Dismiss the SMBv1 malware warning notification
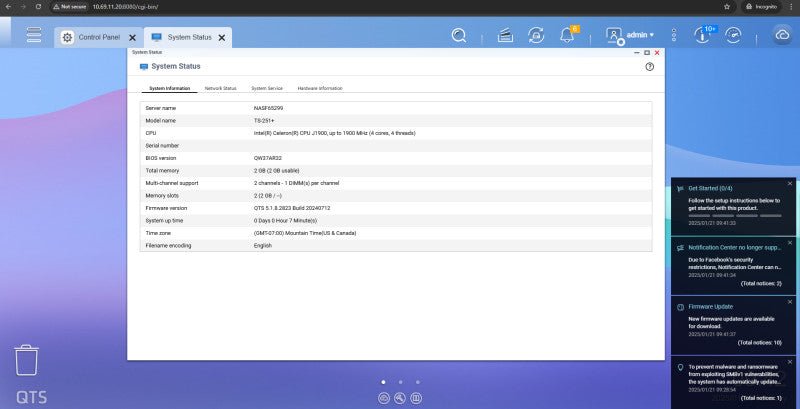 [x=790, y=361]
